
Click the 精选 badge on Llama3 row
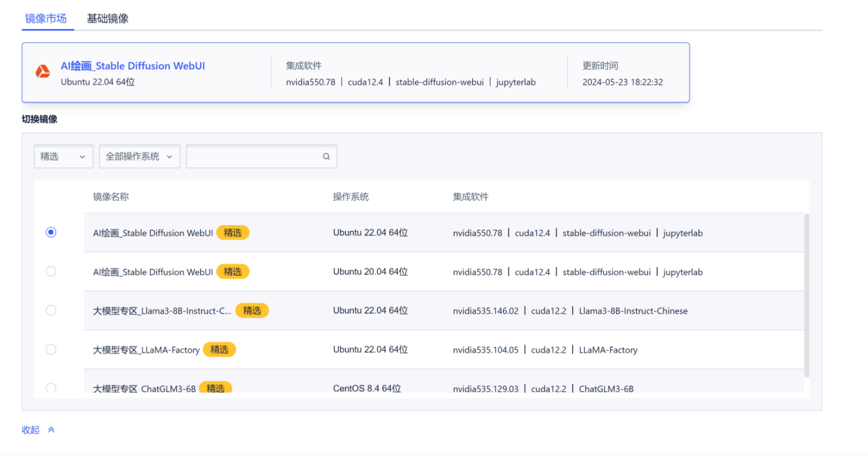(x=252, y=310)
